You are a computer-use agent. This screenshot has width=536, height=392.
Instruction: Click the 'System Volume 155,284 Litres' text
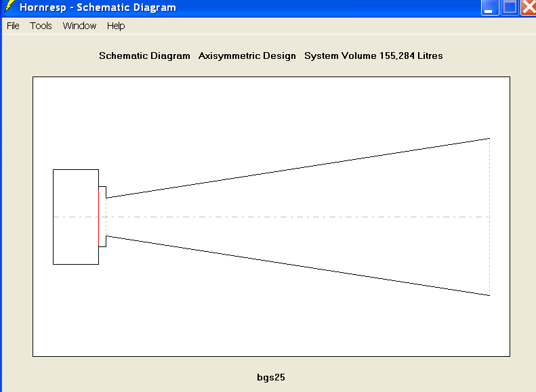(x=373, y=56)
